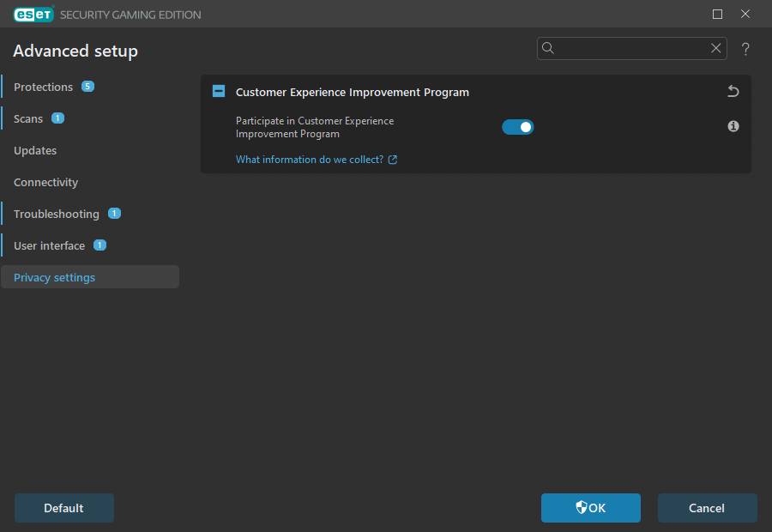Close the ESET Advanced setup window
This screenshot has height=532, width=772.
pos(745,15)
